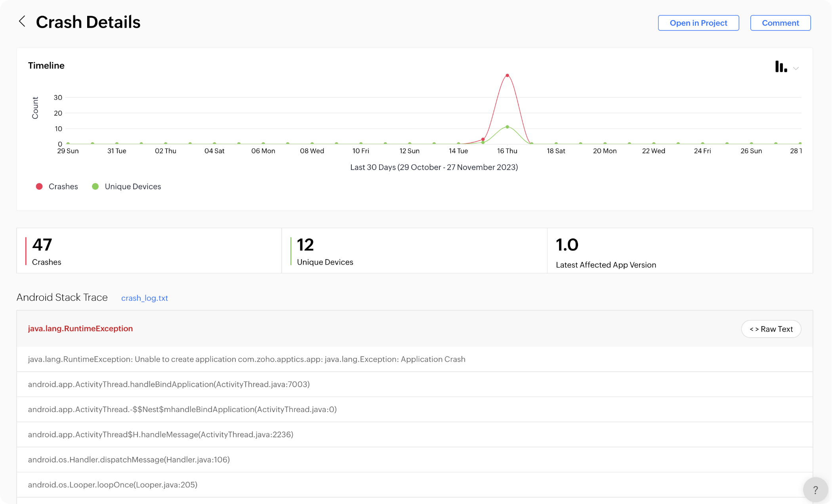Switch to Raw Text view

pos(771,329)
